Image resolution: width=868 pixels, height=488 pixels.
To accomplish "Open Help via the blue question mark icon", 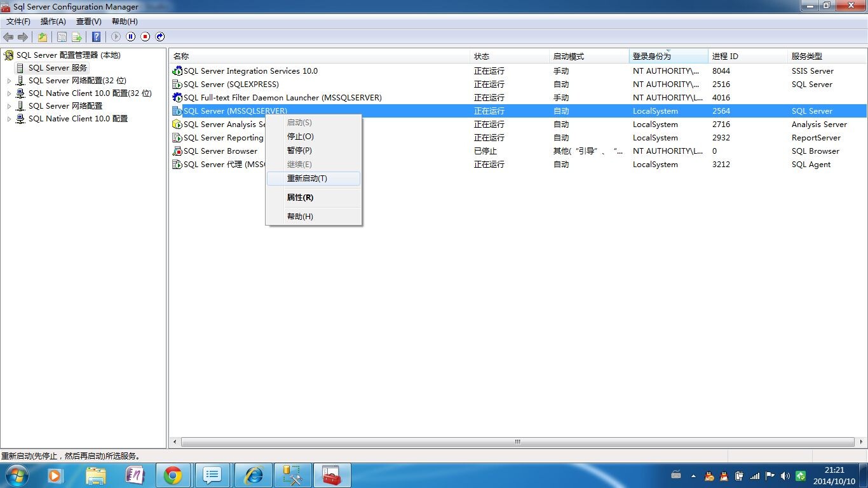I will 96,37.
